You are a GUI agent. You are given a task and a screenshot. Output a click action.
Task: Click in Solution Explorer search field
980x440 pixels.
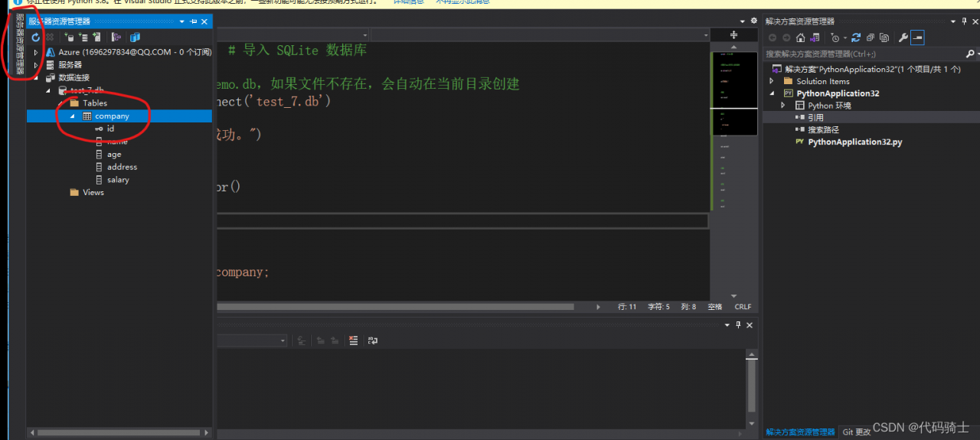tap(864, 54)
